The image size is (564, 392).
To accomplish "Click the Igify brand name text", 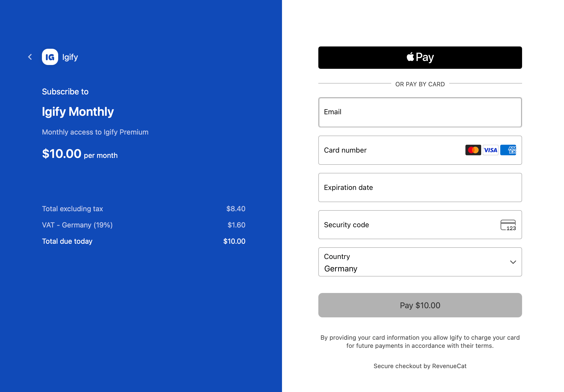I will tap(70, 57).
